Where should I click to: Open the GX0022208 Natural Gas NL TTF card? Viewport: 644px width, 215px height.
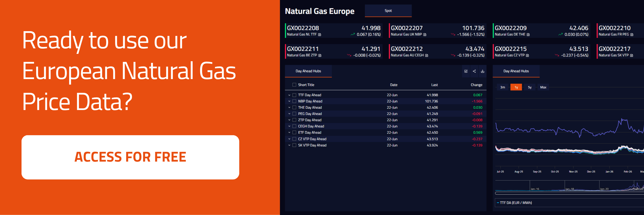(334, 31)
